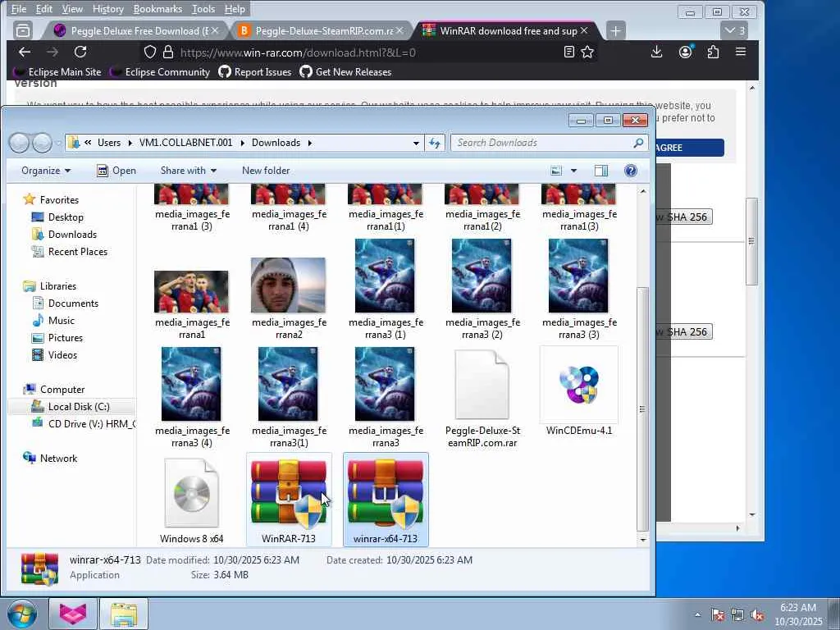840x630 pixels.
Task: Expand the Downloads breadcrumb arrow
Action: click(x=309, y=143)
